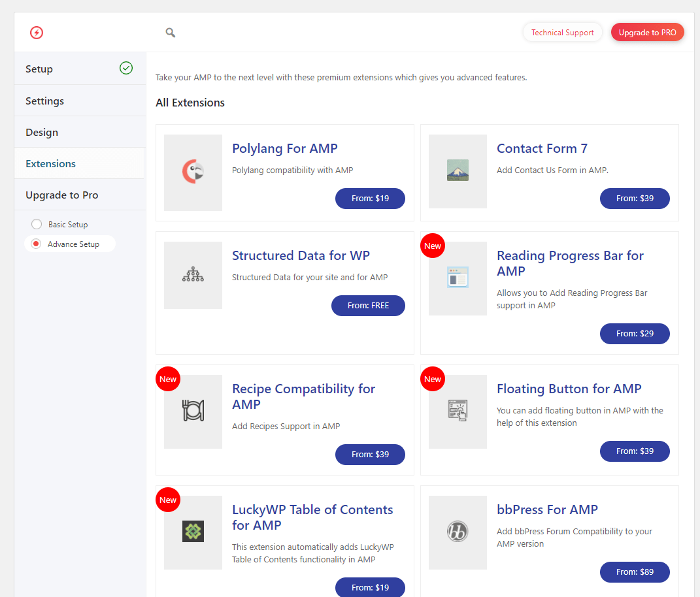Click From: $39 on Recipe Compatibility
700x597 pixels.
click(370, 455)
